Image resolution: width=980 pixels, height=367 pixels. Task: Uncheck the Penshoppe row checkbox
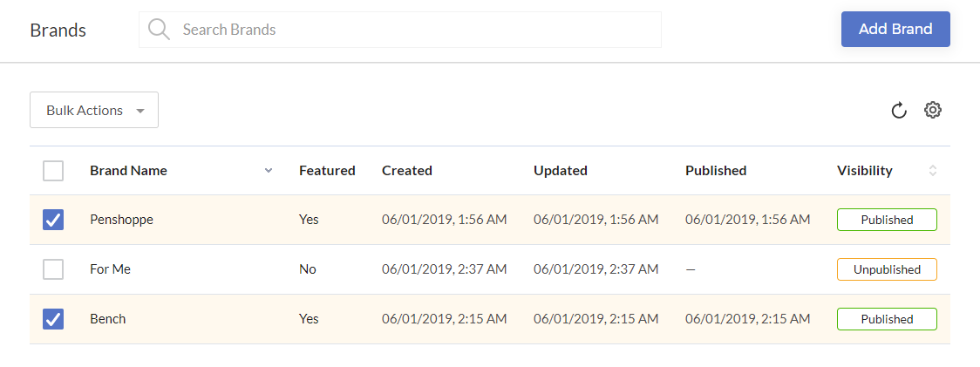(x=53, y=220)
